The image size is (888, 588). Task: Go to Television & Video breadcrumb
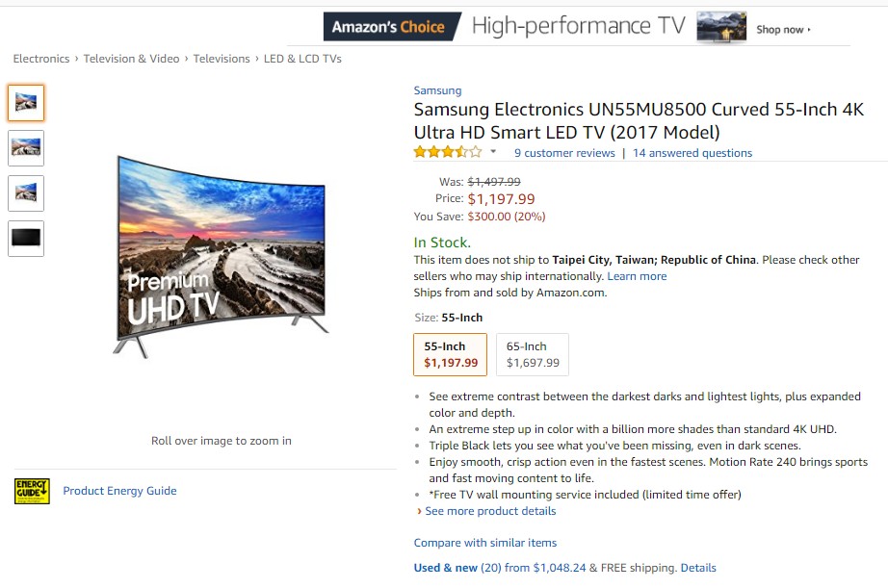point(131,59)
